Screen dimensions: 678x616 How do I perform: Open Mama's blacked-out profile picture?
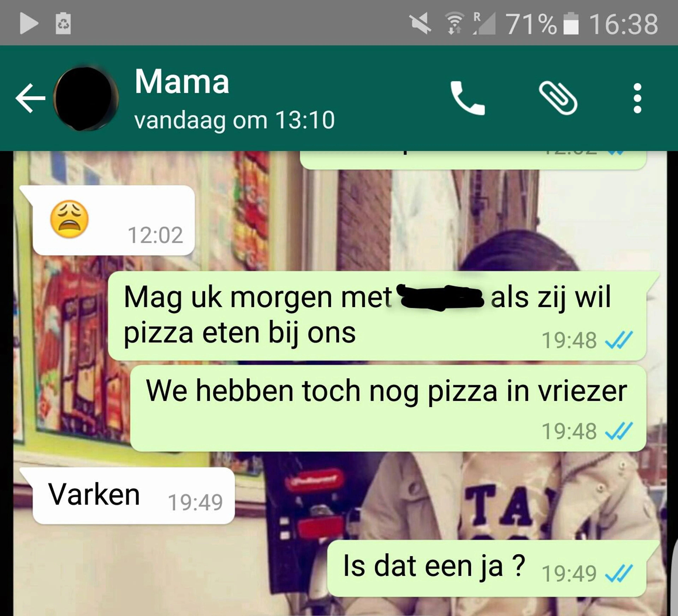[x=85, y=98]
